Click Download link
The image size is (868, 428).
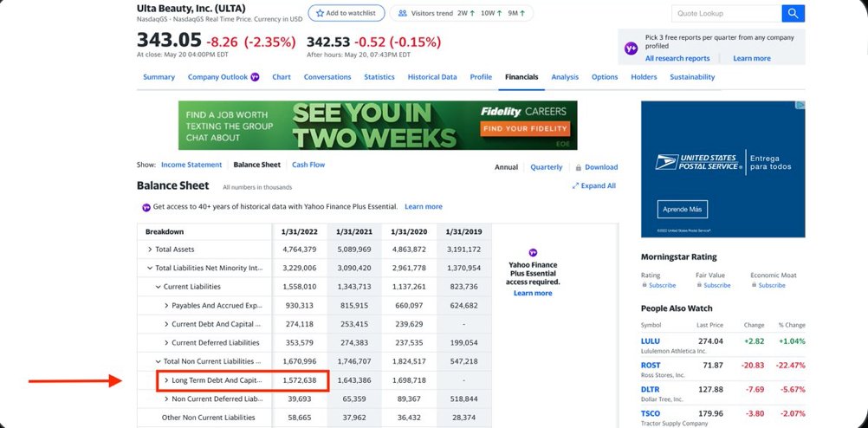601,167
